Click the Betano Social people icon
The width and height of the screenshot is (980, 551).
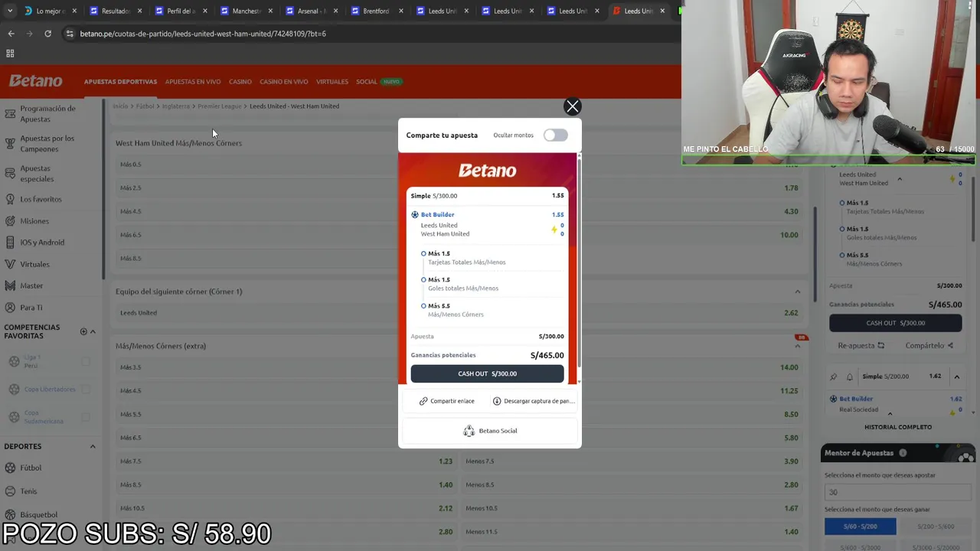469,431
